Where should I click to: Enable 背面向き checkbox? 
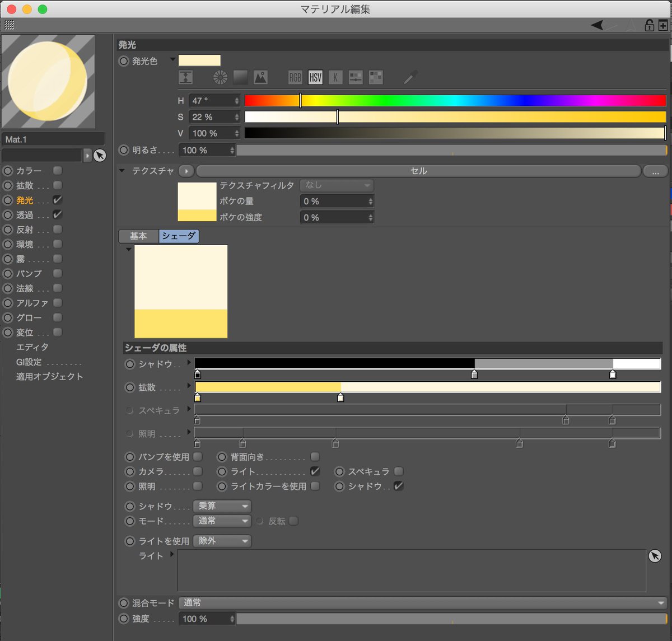pos(315,457)
